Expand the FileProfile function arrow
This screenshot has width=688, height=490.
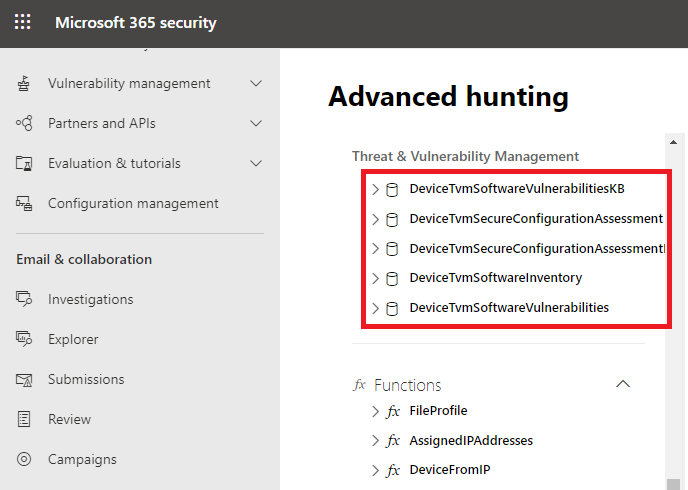375,411
